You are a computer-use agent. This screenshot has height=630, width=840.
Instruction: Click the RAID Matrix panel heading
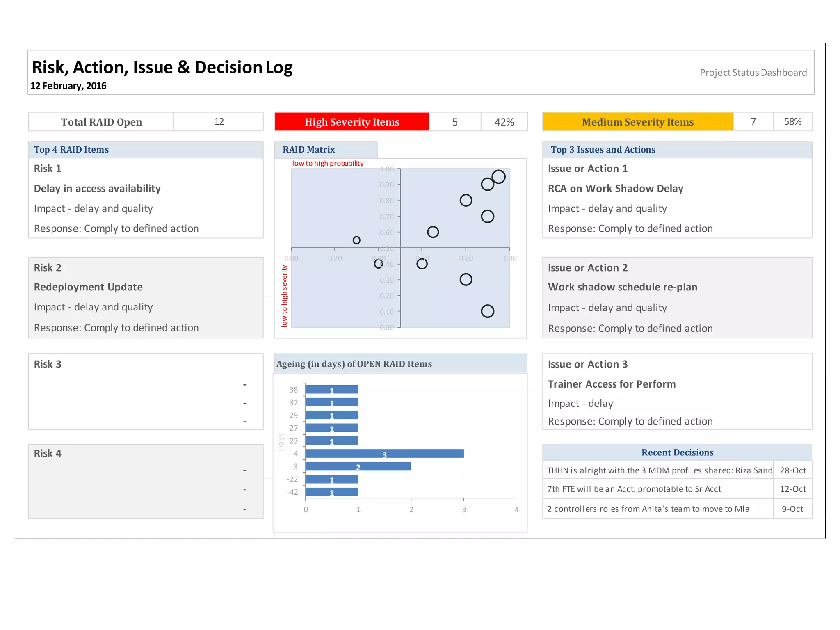(x=309, y=150)
